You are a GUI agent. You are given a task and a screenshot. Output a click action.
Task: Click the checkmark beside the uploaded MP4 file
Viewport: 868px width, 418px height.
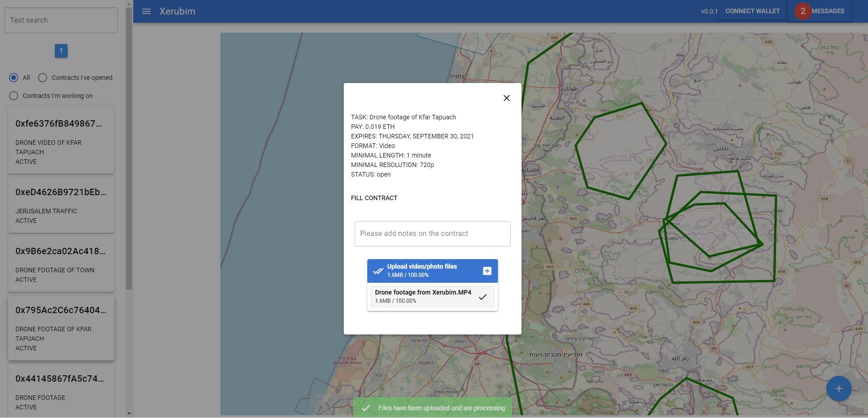(x=483, y=297)
